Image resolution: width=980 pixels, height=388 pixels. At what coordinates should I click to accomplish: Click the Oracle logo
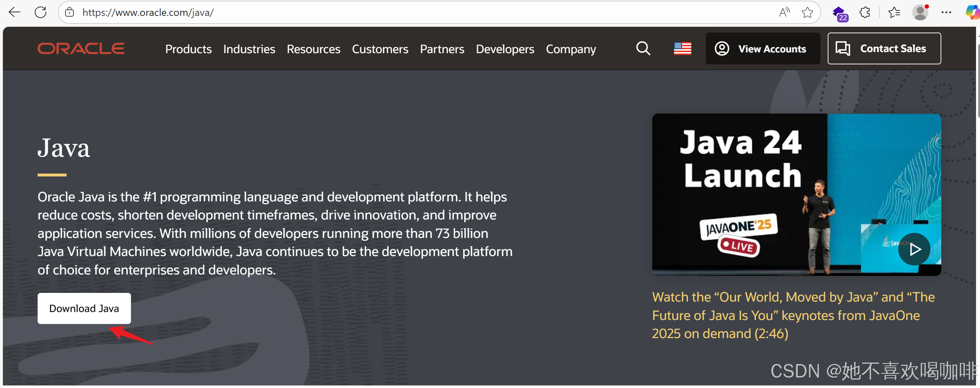[x=81, y=49]
